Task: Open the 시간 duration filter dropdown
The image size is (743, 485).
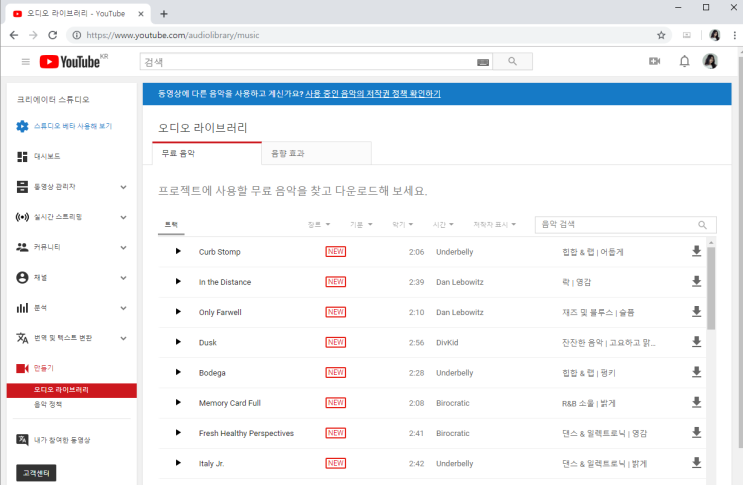Action: click(x=443, y=225)
